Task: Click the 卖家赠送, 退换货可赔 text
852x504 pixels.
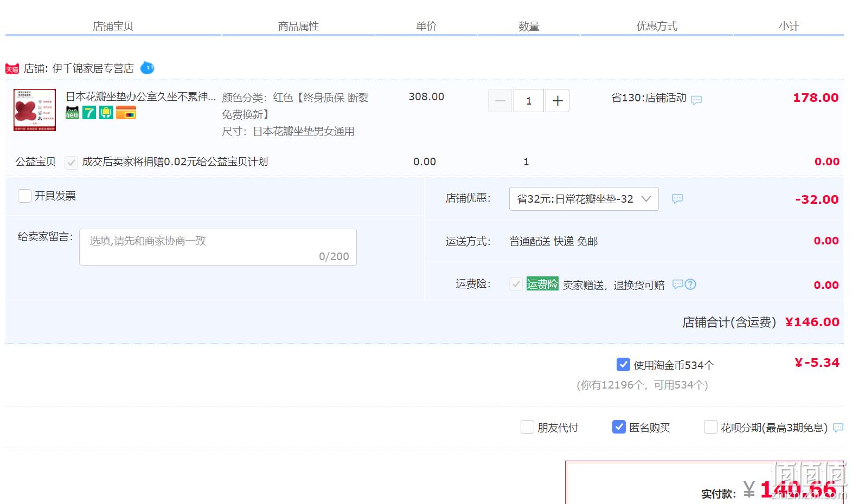Action: click(613, 285)
